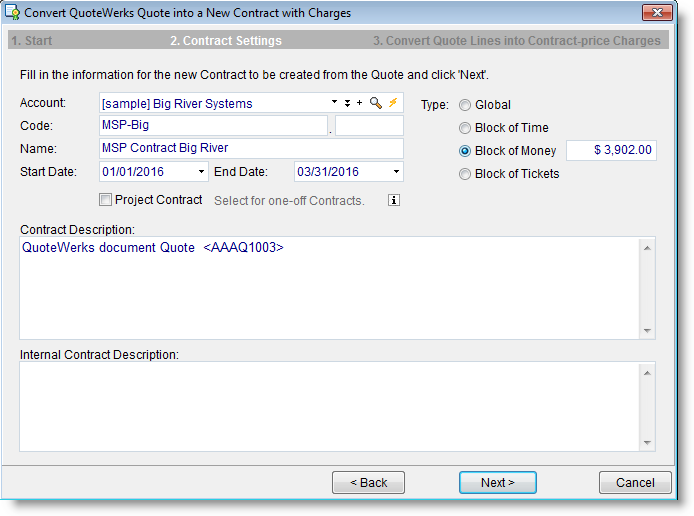Click the magnifier search icon in Account field
The width and height of the screenshot is (694, 516).
tap(376, 103)
